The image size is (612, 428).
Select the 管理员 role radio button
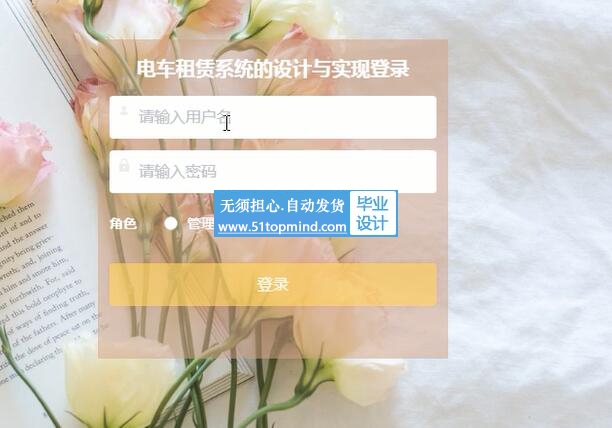click(171, 224)
